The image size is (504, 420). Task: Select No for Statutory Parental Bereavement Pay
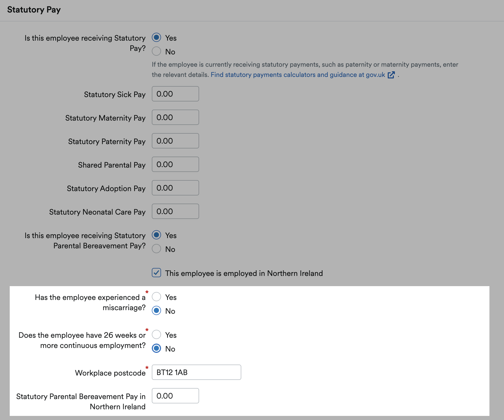click(156, 249)
